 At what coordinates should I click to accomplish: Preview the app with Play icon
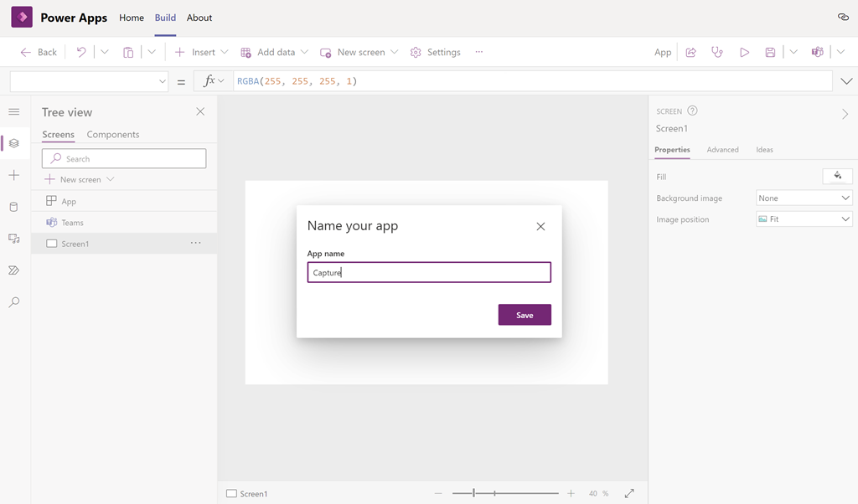point(744,52)
